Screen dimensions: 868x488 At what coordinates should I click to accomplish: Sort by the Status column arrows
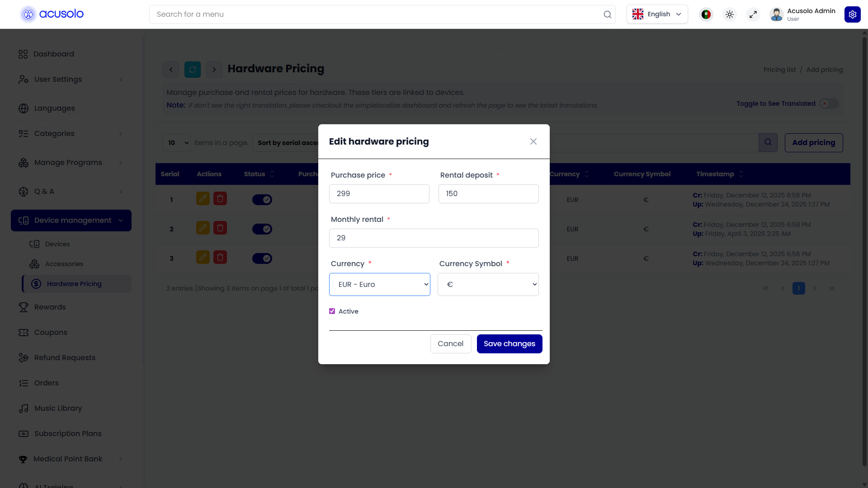click(272, 174)
